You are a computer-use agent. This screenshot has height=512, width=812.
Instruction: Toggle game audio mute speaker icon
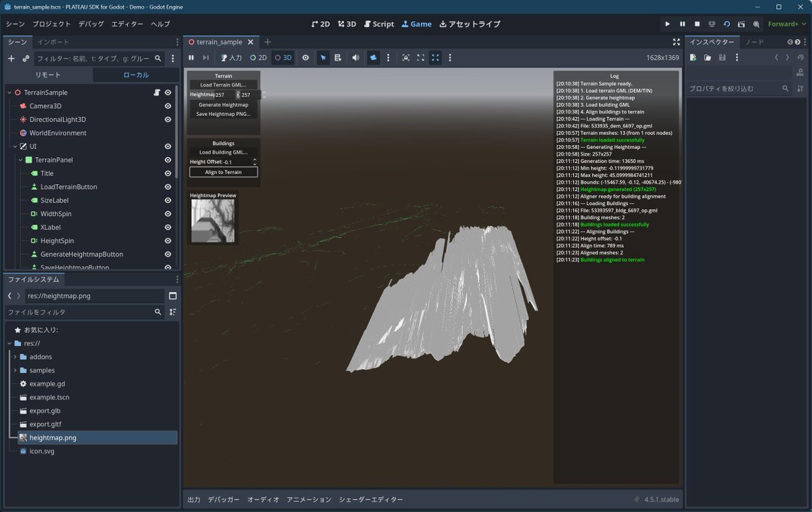click(x=355, y=58)
